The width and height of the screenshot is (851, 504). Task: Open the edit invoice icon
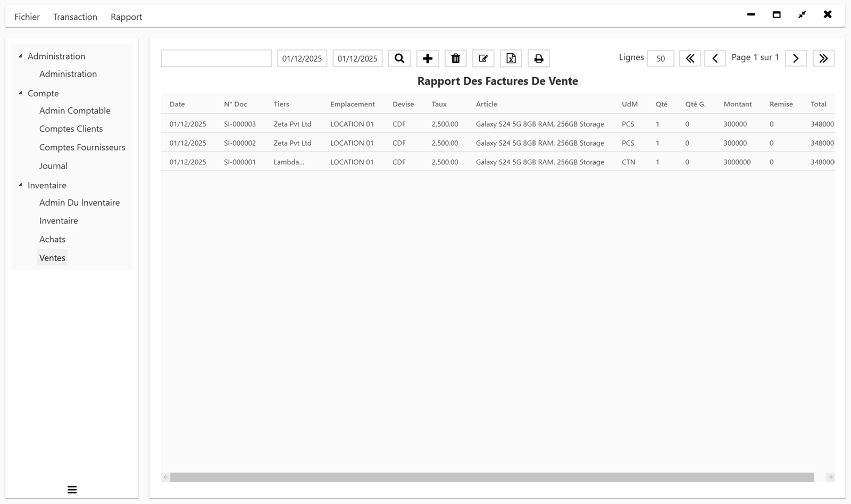click(483, 58)
